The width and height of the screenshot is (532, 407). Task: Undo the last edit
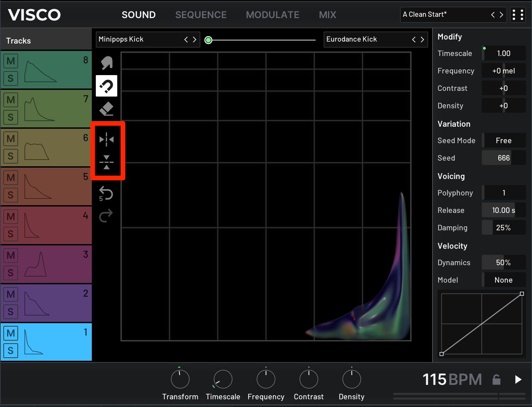tap(106, 194)
